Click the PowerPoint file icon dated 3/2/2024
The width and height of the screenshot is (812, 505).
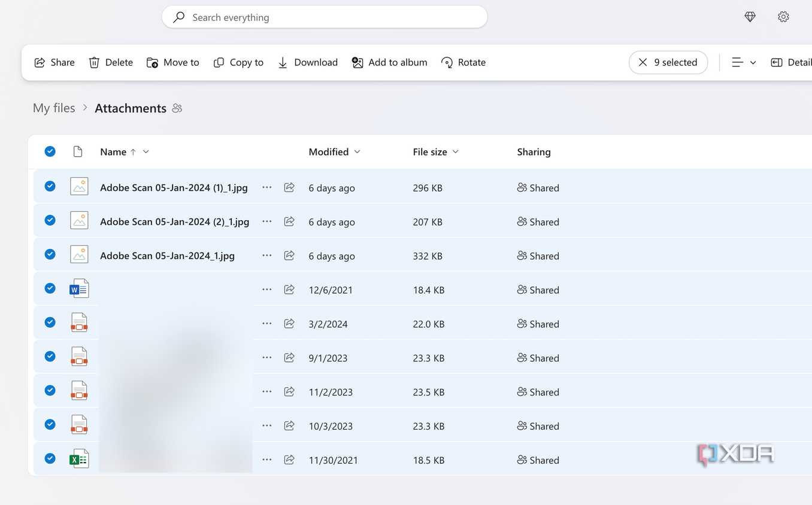pos(79,323)
